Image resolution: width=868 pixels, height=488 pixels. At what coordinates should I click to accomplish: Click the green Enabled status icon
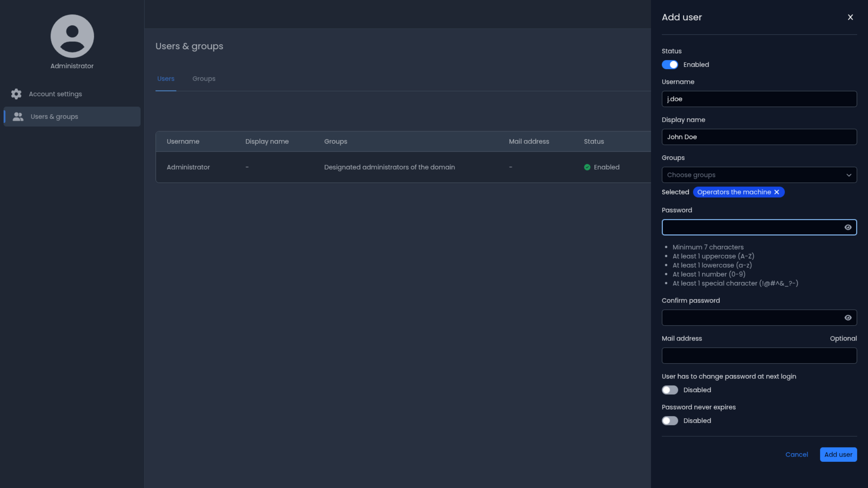pyautogui.click(x=587, y=167)
